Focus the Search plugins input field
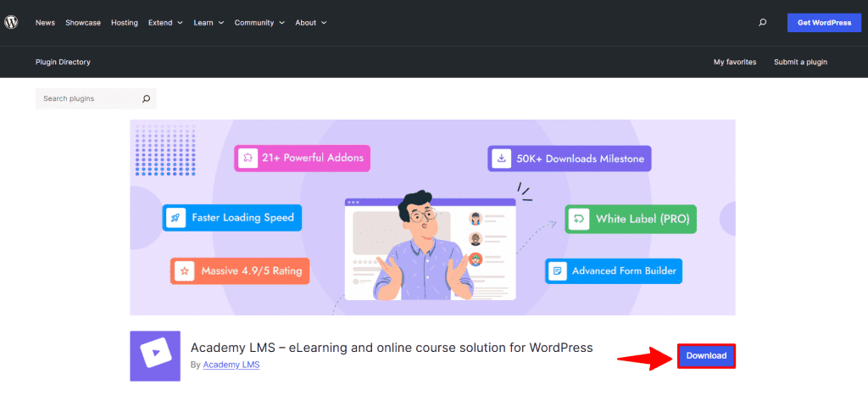 [x=96, y=98]
